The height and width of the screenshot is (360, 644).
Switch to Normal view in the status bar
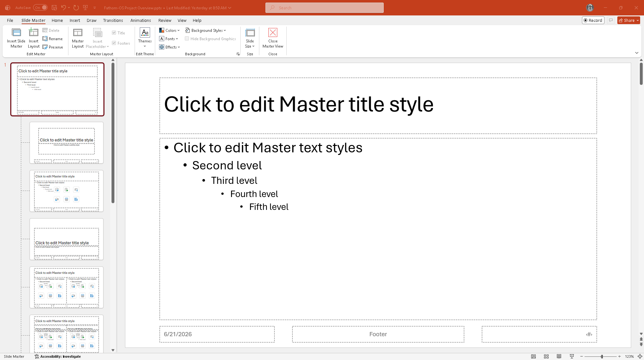point(533,356)
